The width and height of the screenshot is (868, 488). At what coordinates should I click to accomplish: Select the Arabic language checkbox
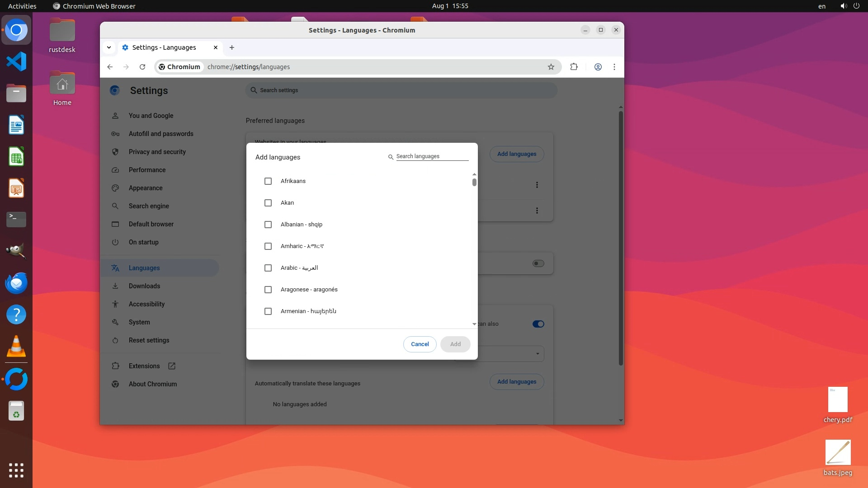click(x=268, y=268)
